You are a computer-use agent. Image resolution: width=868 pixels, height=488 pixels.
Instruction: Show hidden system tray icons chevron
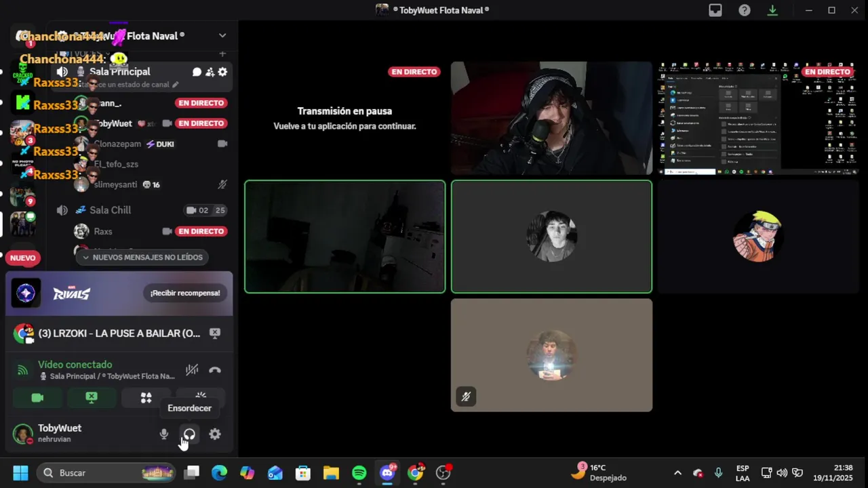pos(677,472)
